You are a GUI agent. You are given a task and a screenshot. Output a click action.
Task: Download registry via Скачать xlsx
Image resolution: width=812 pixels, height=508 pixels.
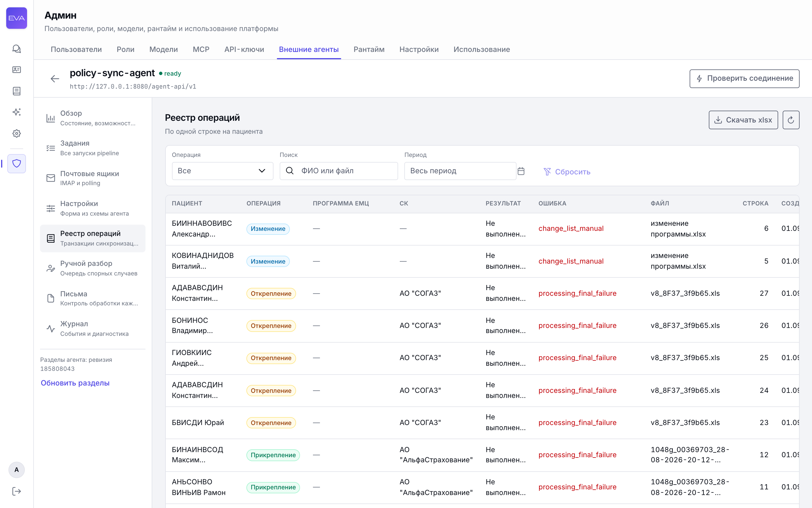pos(743,120)
